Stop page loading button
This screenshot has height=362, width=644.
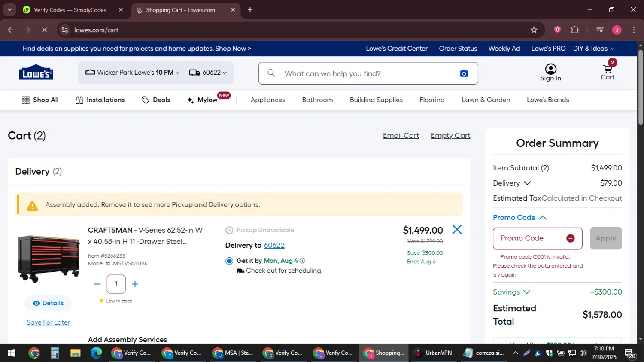pyautogui.click(x=44, y=30)
